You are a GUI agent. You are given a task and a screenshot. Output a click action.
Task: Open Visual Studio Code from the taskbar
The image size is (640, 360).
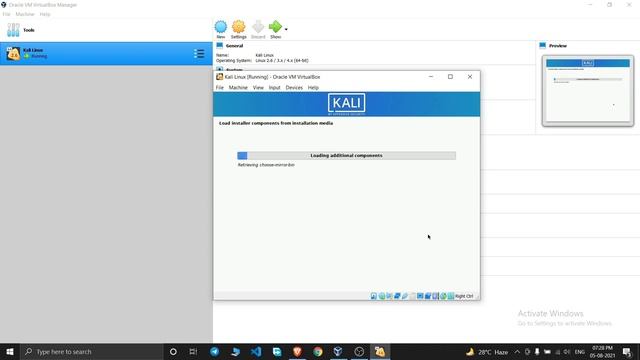click(x=256, y=351)
